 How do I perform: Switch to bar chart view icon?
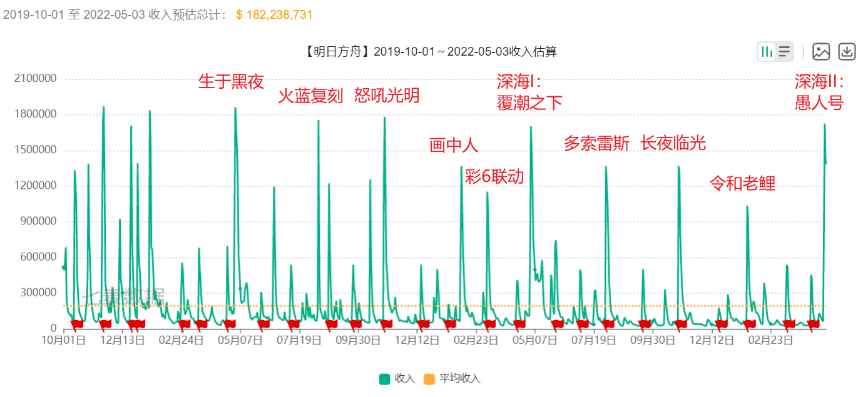[767, 51]
